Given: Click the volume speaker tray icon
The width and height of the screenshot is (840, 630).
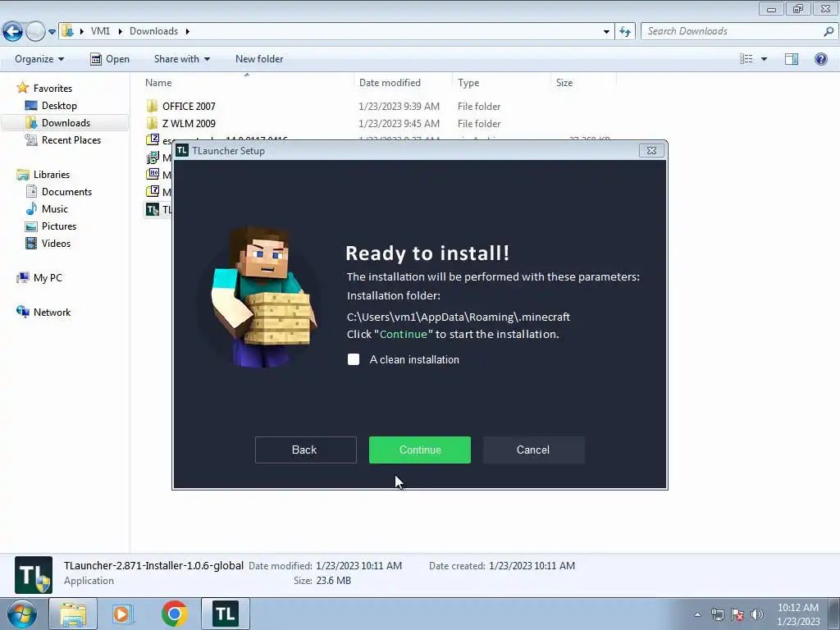Looking at the screenshot, I should click(757, 614).
